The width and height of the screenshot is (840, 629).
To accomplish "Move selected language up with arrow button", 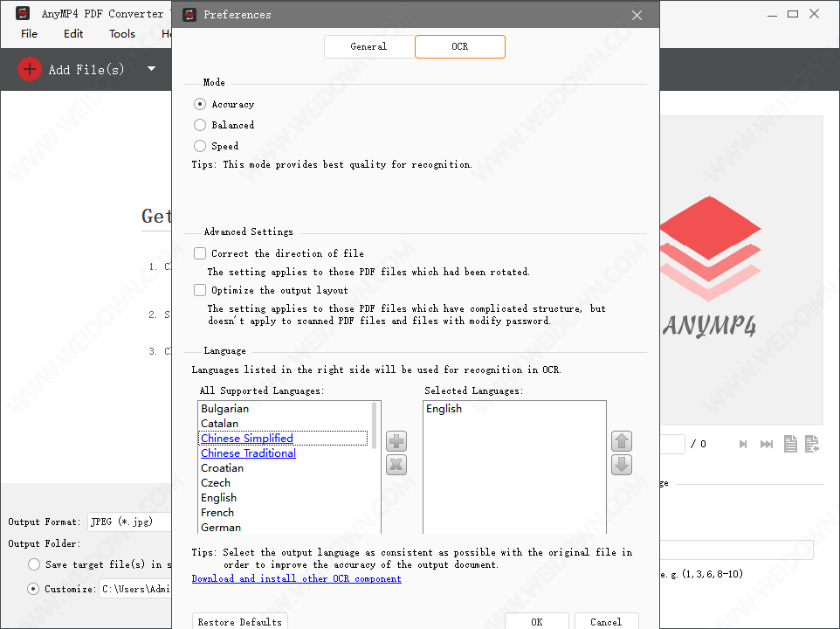I will pyautogui.click(x=622, y=441).
